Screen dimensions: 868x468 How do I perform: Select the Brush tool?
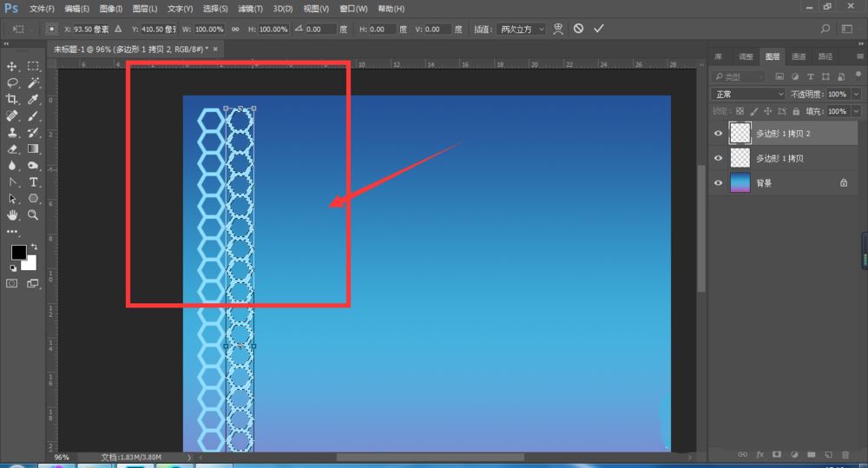(x=33, y=115)
